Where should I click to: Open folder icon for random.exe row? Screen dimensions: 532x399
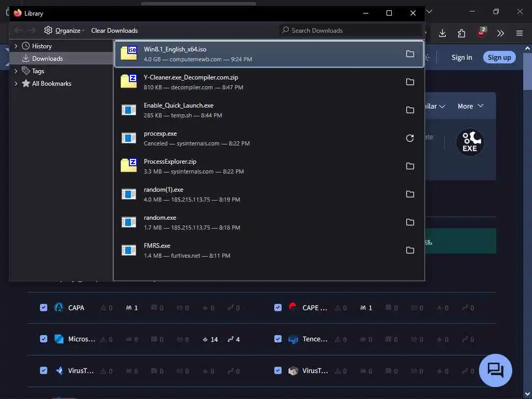click(410, 222)
